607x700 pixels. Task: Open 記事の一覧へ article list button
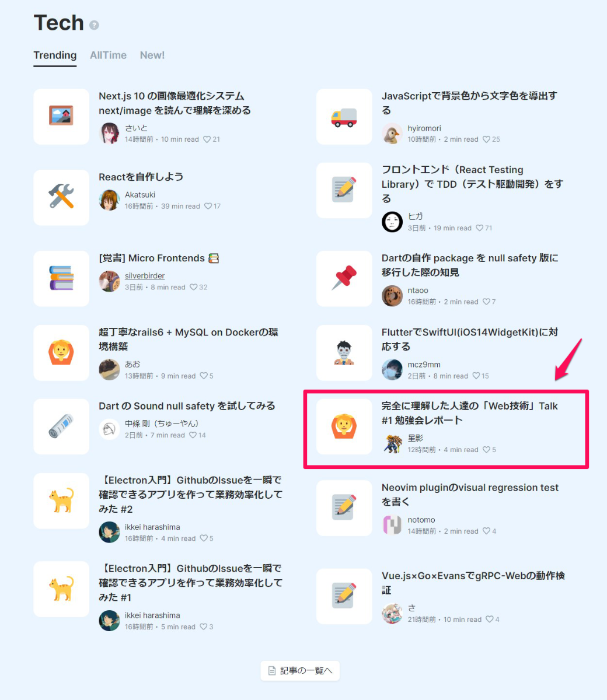click(x=300, y=671)
